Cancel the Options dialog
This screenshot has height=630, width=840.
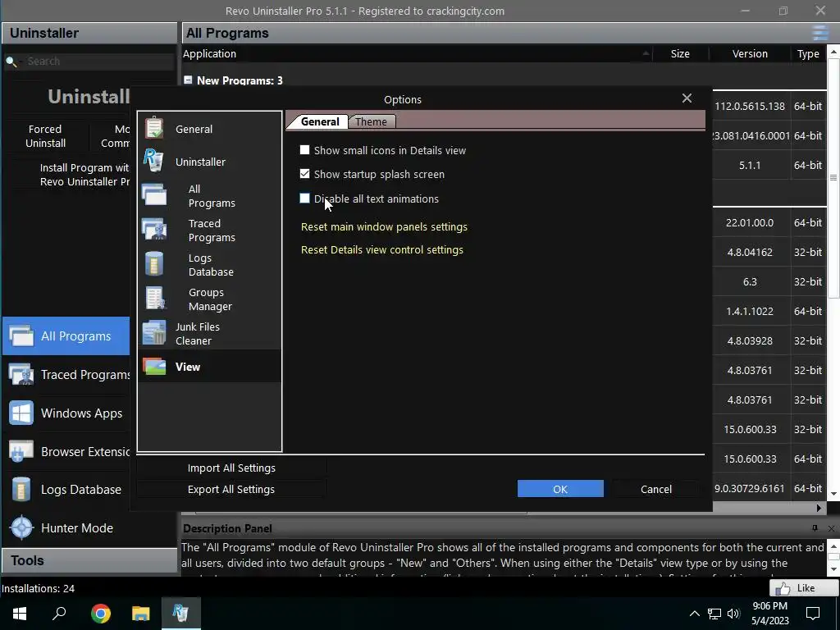[x=655, y=489]
